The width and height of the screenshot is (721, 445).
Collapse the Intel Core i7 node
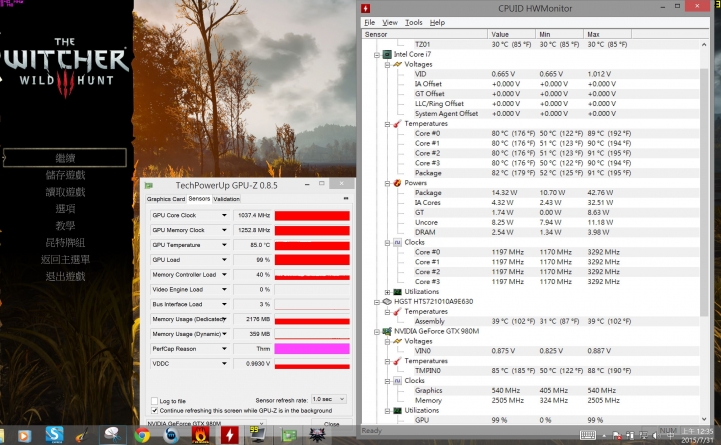coord(377,55)
